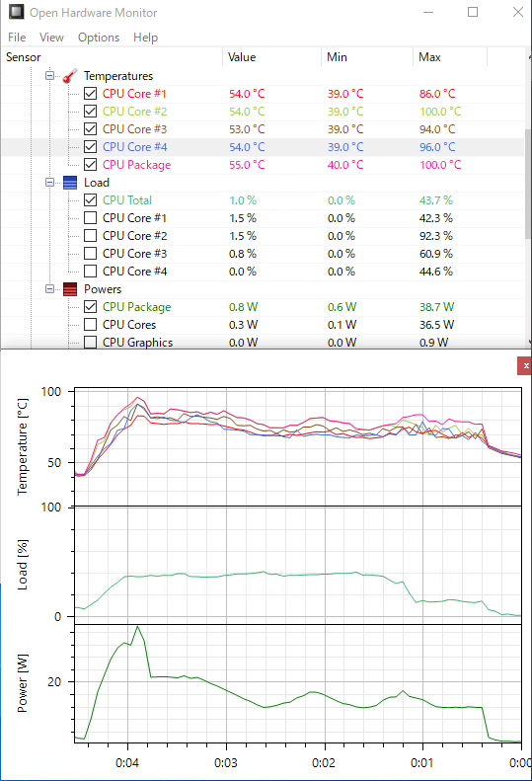532x781 pixels.
Task: Check CPU Core #4 load checkbox
Action: [90, 272]
